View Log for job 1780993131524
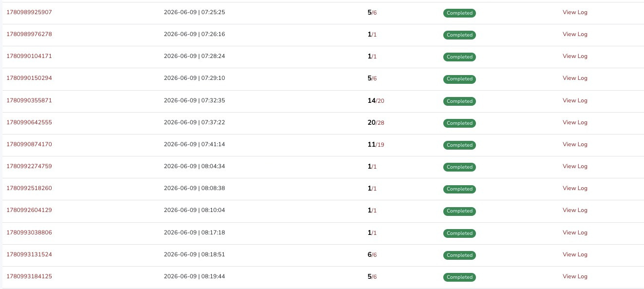Viewport: 644px width, 289px height. [575, 254]
